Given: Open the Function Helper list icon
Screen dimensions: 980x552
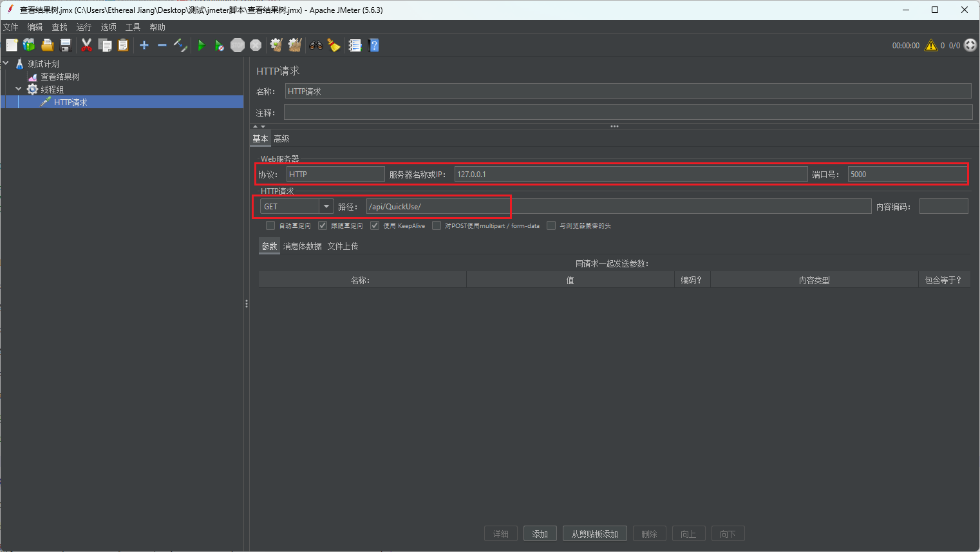Looking at the screenshot, I should [x=355, y=45].
